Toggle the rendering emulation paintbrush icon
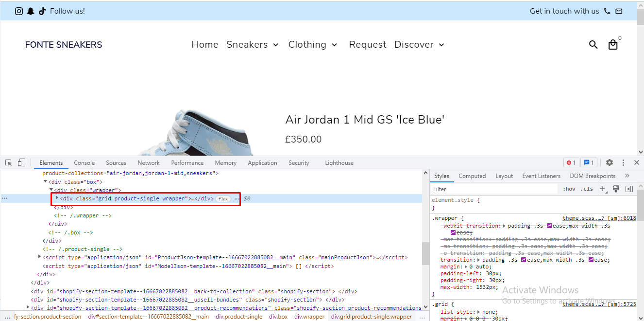 (616, 189)
